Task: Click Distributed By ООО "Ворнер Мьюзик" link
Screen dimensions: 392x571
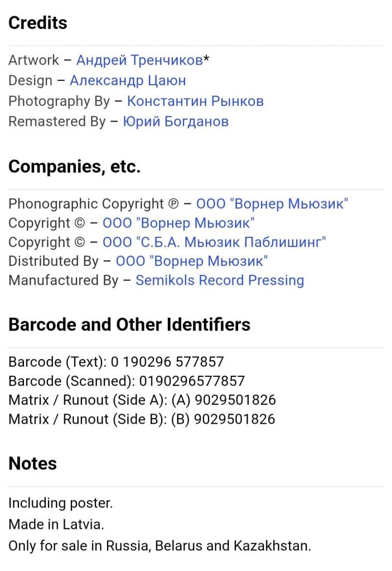Action: point(192,261)
